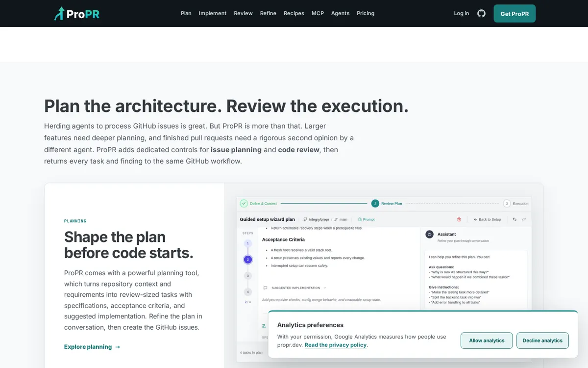Viewport: 588px width, 368px height.
Task: Click the Define & Context step label
Action: pos(264,203)
